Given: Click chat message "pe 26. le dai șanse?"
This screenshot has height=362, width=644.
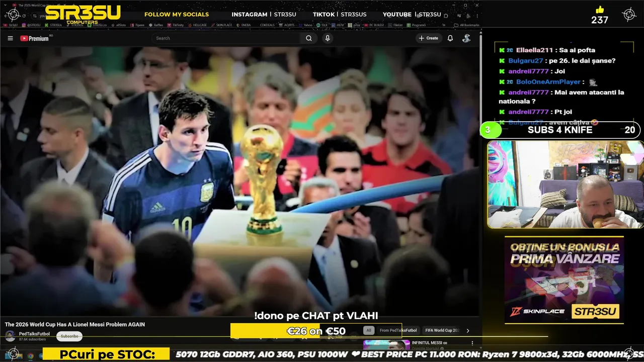Looking at the screenshot, I should pos(583,60).
